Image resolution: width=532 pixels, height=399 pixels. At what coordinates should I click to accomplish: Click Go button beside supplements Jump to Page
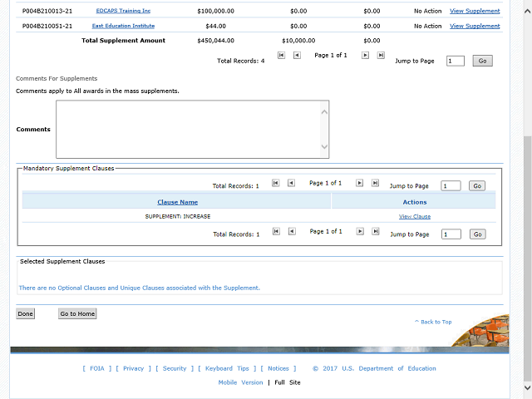482,61
